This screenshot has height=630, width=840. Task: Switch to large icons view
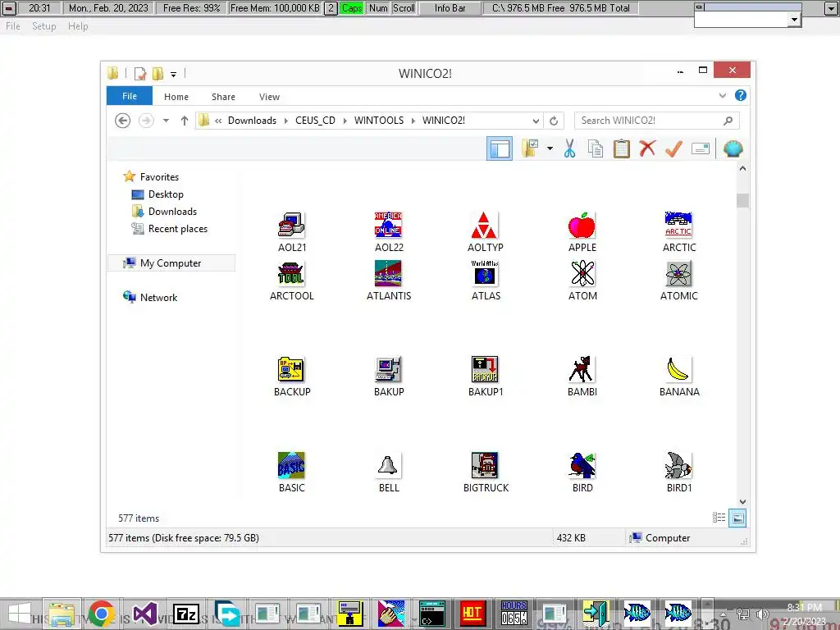(737, 518)
